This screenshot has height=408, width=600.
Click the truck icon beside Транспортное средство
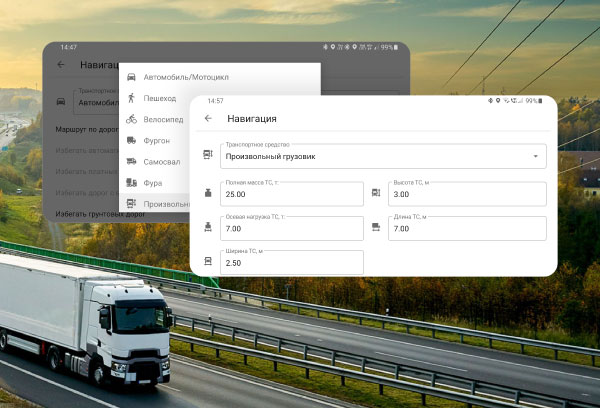208,155
